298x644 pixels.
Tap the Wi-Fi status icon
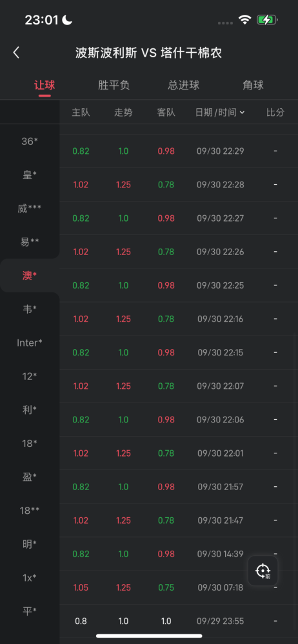(x=245, y=19)
